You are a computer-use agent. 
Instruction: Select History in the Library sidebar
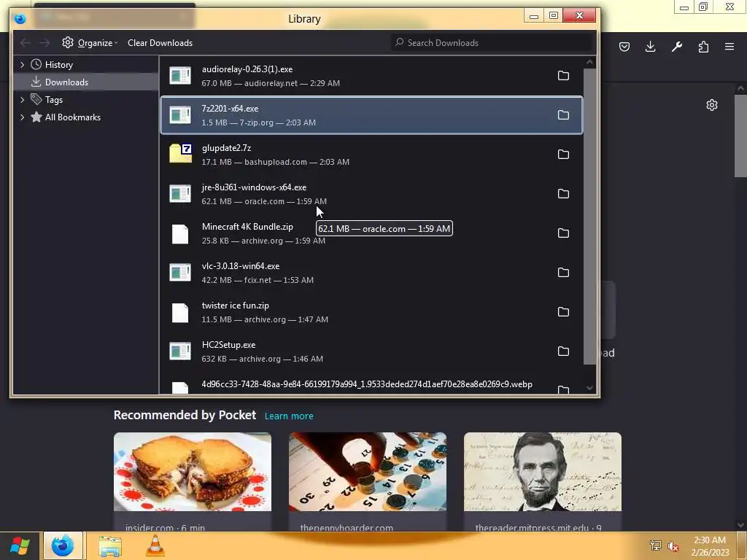(86, 65)
